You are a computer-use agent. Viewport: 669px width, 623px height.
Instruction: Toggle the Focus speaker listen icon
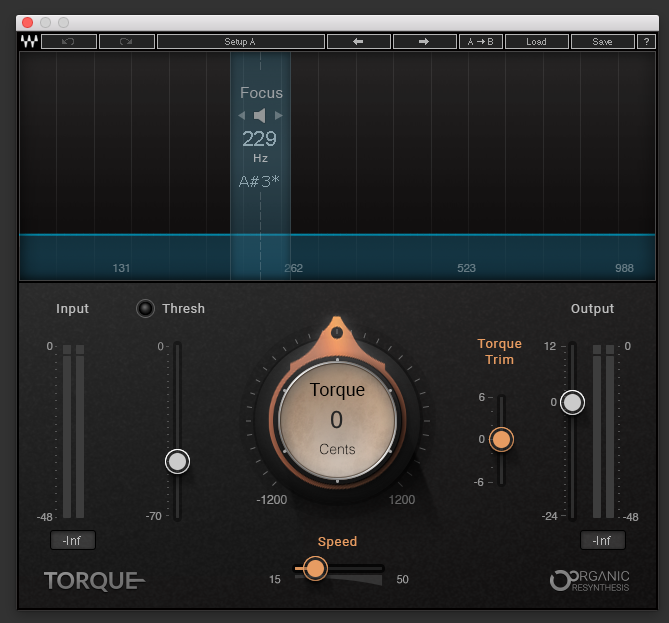pyautogui.click(x=260, y=116)
